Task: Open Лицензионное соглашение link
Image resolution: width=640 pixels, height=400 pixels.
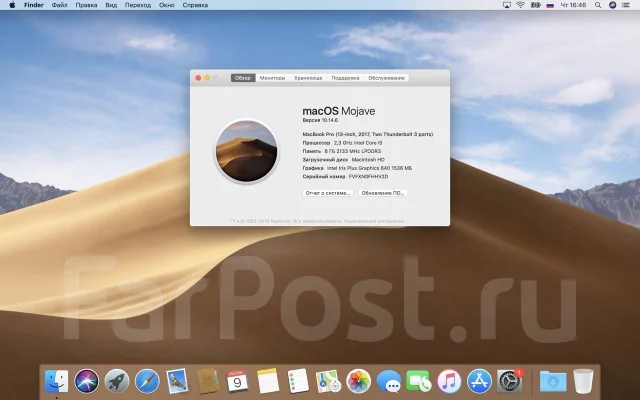Action: click(x=373, y=221)
